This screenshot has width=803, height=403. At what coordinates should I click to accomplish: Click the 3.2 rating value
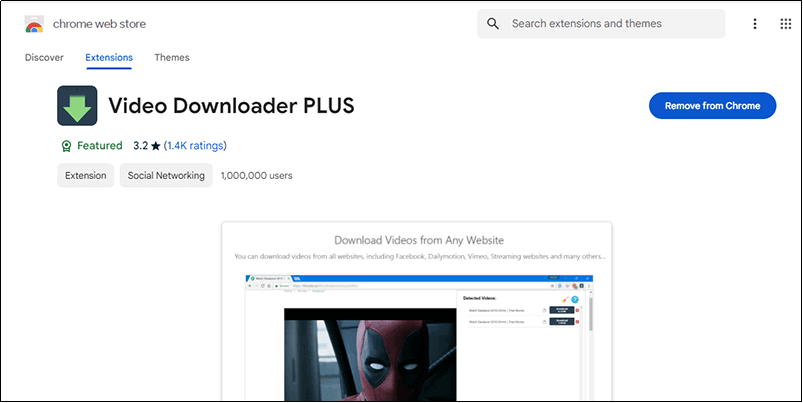[x=140, y=146]
